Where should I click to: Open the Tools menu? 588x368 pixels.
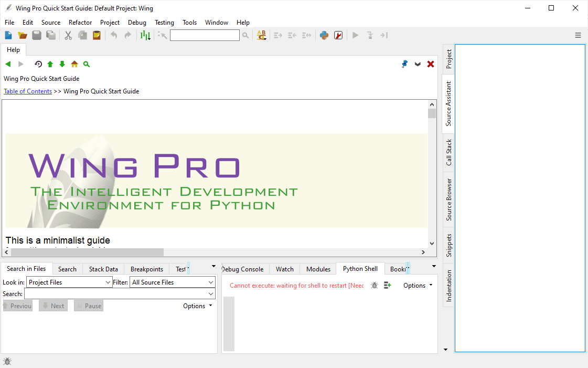click(x=189, y=23)
